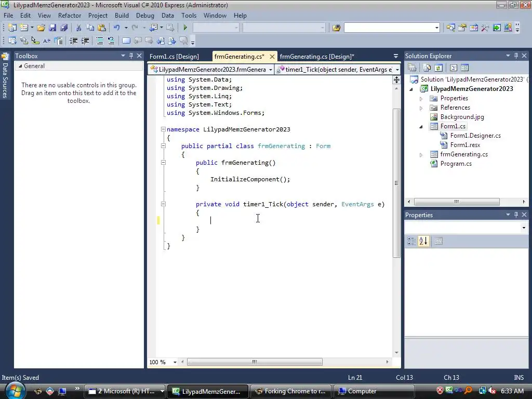This screenshot has height=399, width=532.
Task: Click Refresh icon in Solution Explorer
Action: point(438,68)
